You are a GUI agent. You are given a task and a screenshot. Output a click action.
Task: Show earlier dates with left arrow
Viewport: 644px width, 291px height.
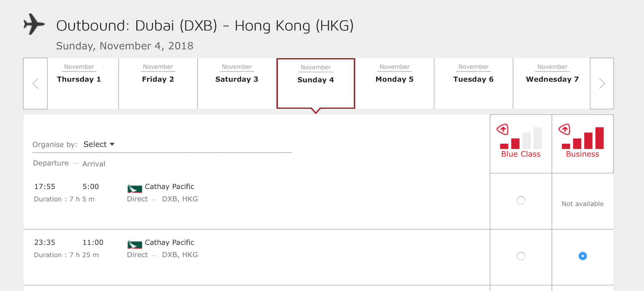pyautogui.click(x=35, y=84)
